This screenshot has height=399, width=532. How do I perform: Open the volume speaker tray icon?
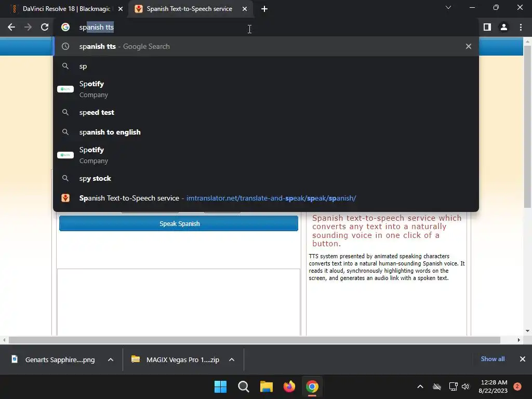tap(465, 387)
